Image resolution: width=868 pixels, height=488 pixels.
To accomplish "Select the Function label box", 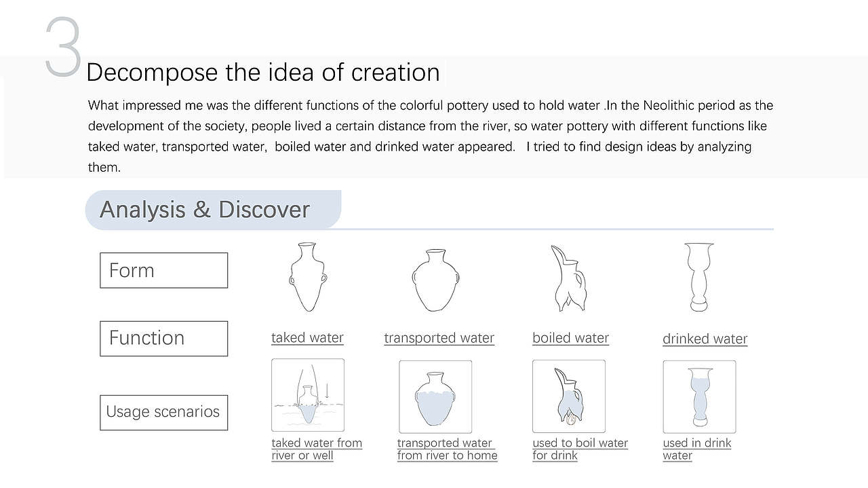I will click(x=163, y=338).
